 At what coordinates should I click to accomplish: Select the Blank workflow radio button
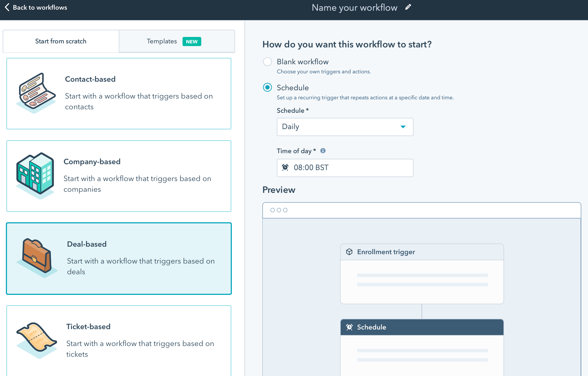coord(267,62)
